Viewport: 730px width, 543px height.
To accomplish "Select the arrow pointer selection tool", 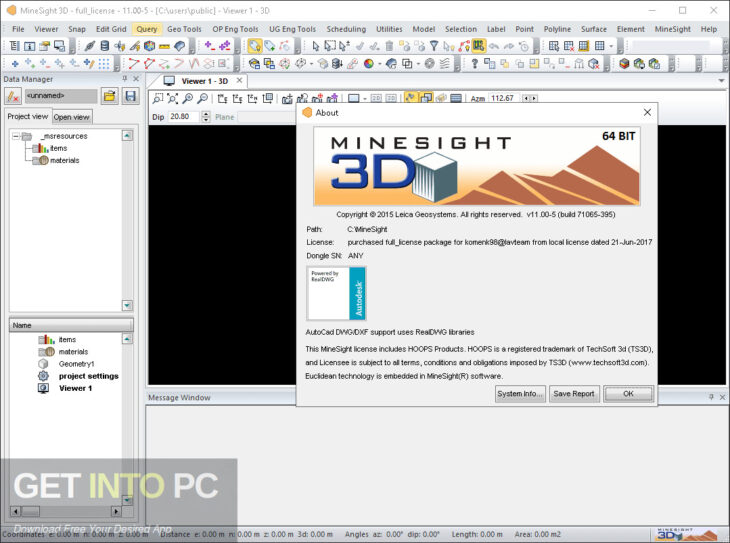I will [x=316, y=46].
